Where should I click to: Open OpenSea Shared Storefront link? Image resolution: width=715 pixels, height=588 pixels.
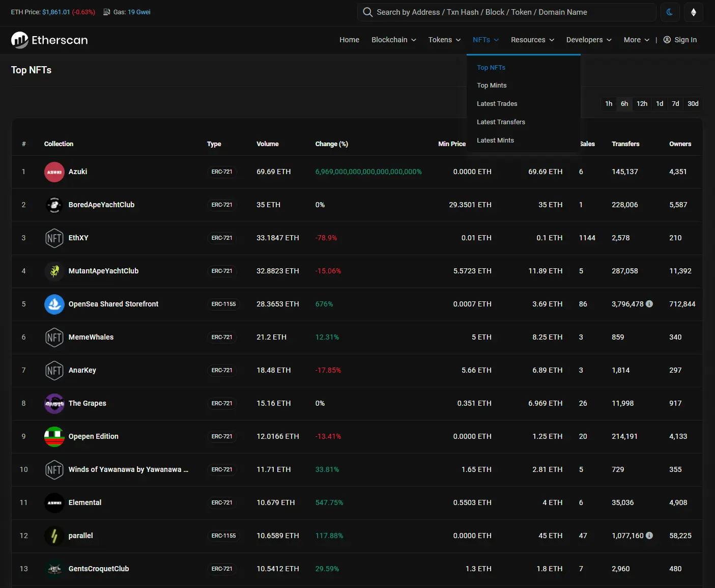(x=113, y=304)
